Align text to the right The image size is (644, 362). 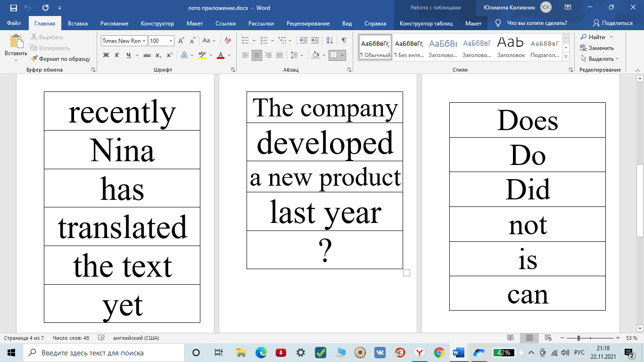click(x=268, y=55)
